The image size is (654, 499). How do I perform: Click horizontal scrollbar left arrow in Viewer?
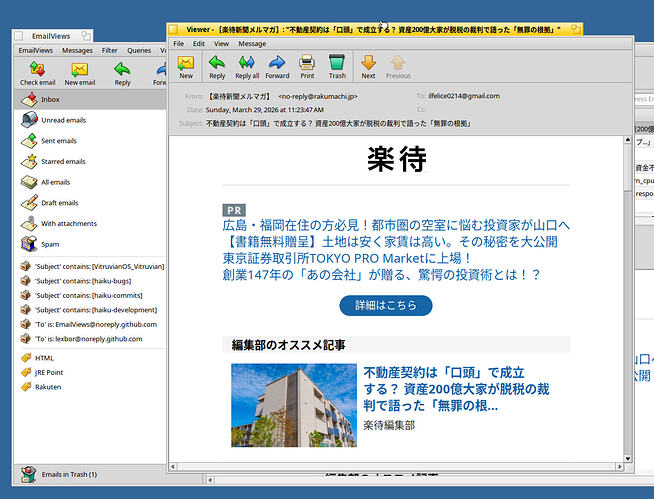click(x=173, y=466)
